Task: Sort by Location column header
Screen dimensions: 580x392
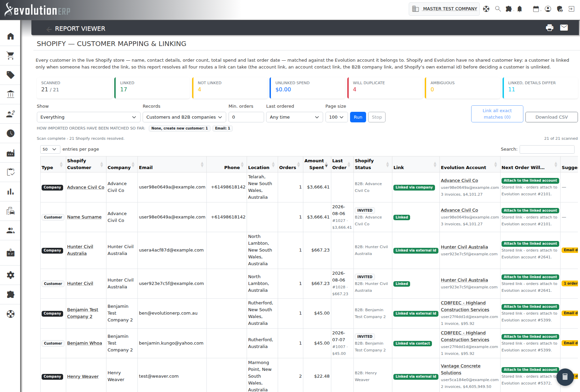Action: coord(262,164)
